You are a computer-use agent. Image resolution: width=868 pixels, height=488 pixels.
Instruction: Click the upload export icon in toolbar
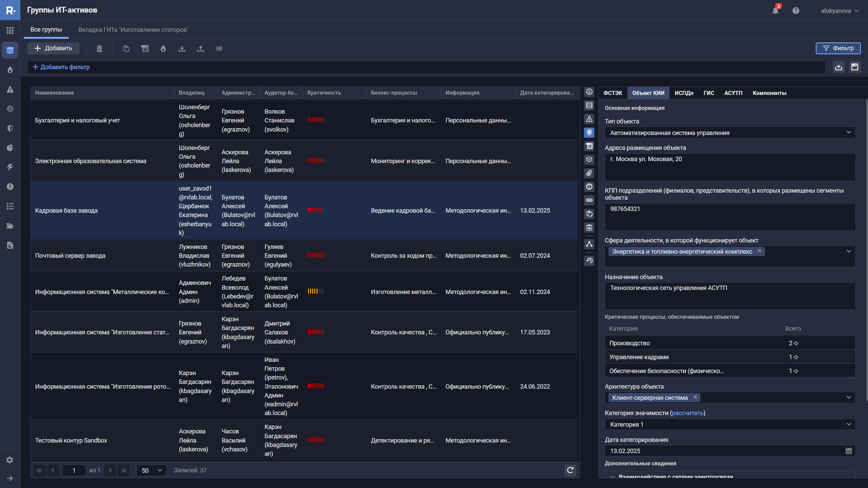point(200,48)
